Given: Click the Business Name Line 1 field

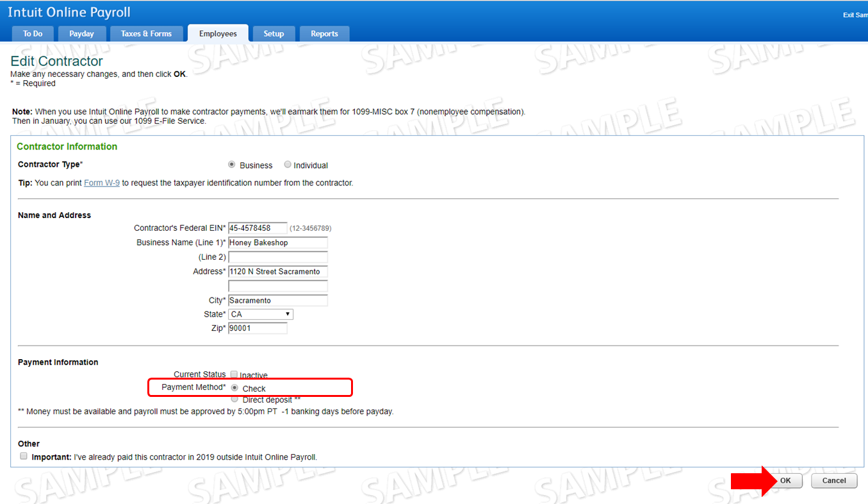Looking at the screenshot, I should coord(278,242).
